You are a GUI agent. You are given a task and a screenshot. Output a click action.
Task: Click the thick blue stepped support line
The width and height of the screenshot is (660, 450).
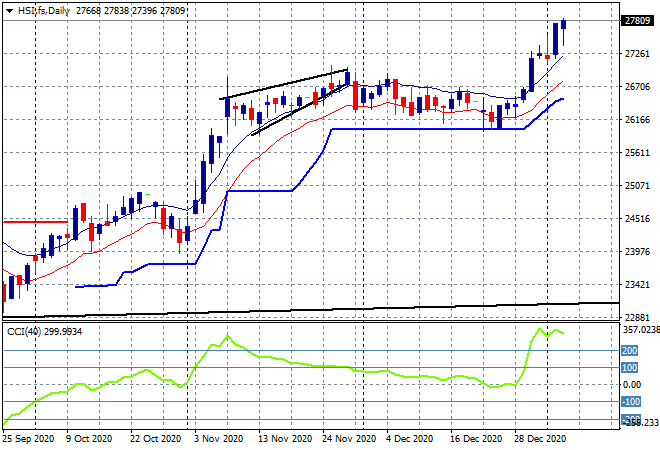(x=420, y=129)
